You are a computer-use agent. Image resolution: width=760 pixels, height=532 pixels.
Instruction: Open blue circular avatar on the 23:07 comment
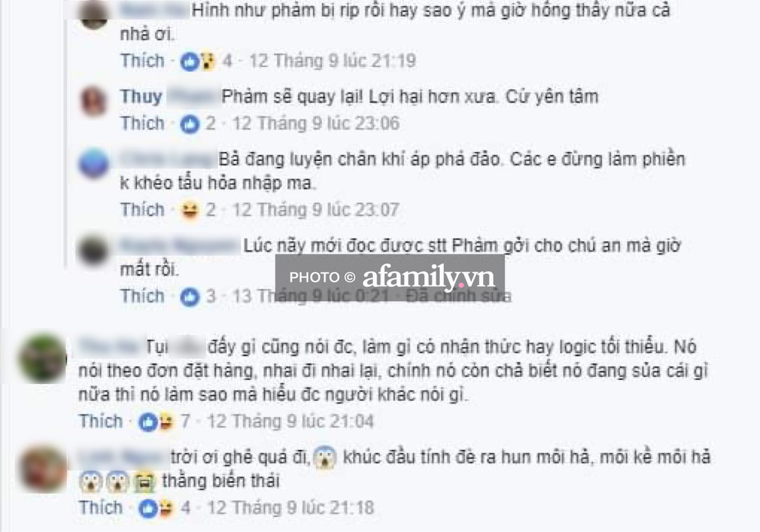tap(94, 163)
